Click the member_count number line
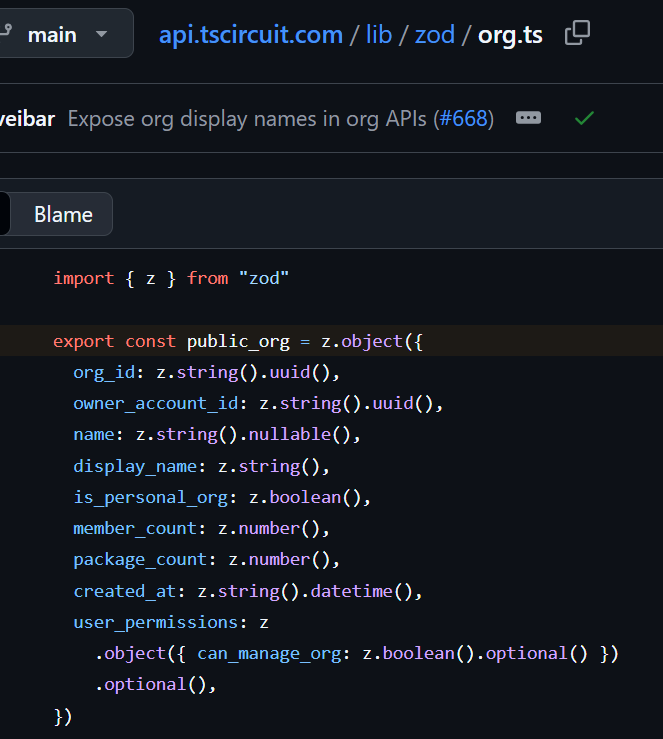663x739 pixels. [x=201, y=528]
